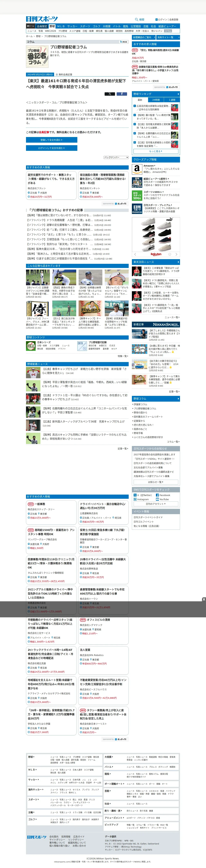Open the ホーム home icon in nav bar
The height and width of the screenshot is (868, 206).
(31, 26)
